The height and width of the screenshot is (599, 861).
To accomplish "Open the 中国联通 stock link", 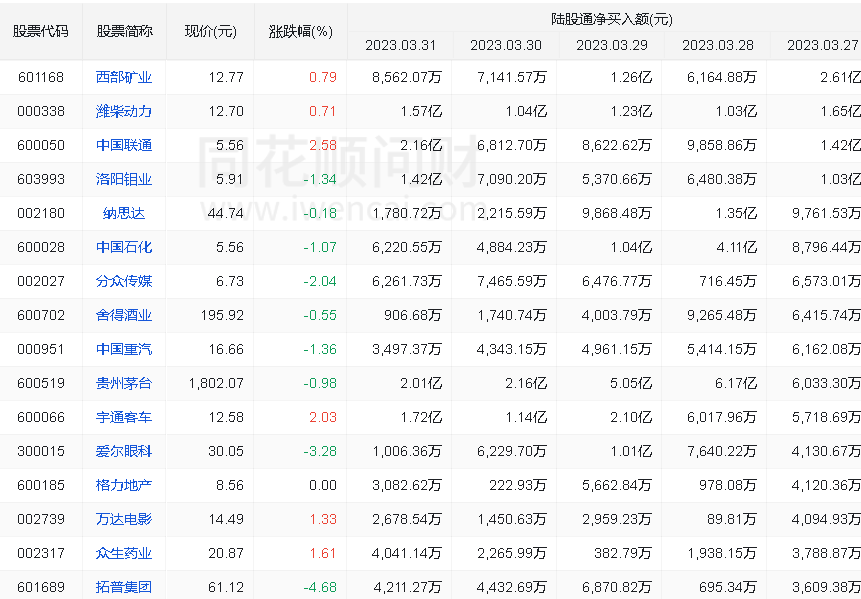I will [124, 145].
